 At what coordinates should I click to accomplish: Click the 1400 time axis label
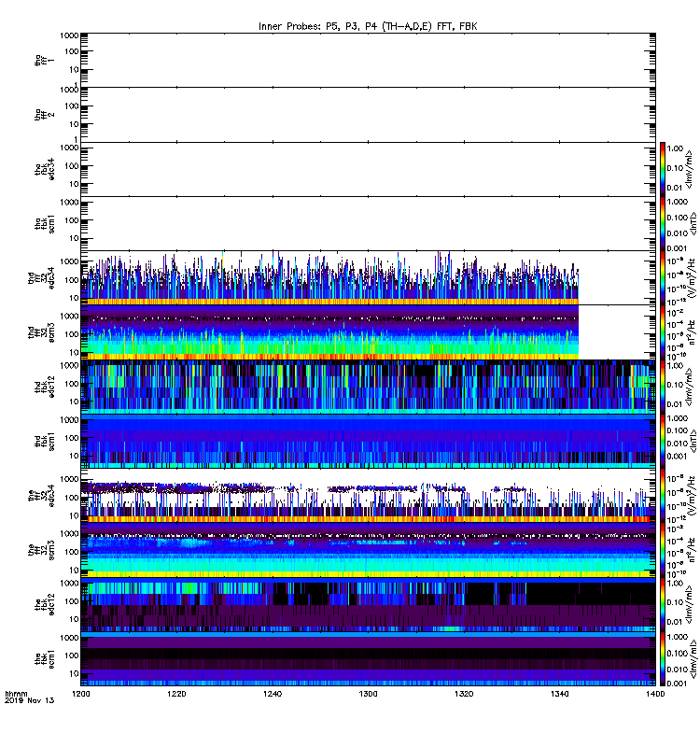tap(655, 694)
